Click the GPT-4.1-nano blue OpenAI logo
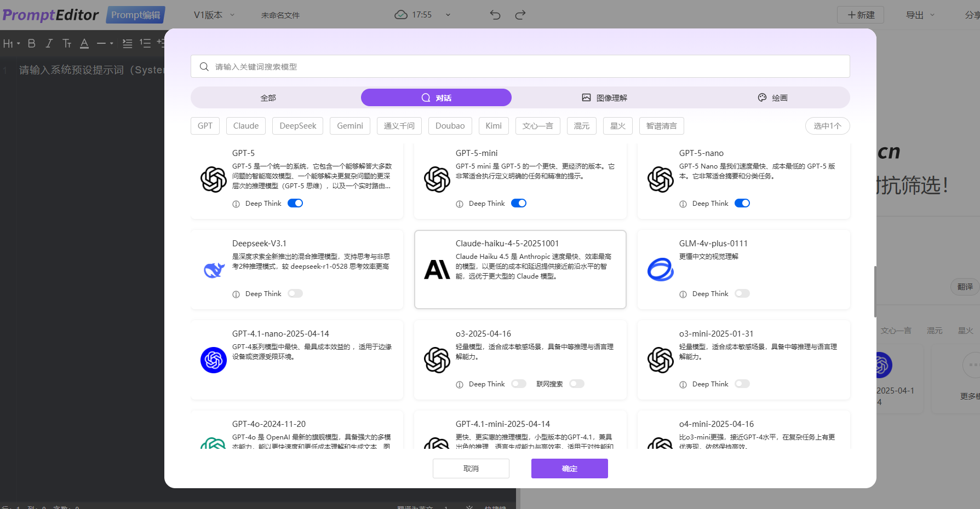The image size is (980, 509). coord(214,360)
